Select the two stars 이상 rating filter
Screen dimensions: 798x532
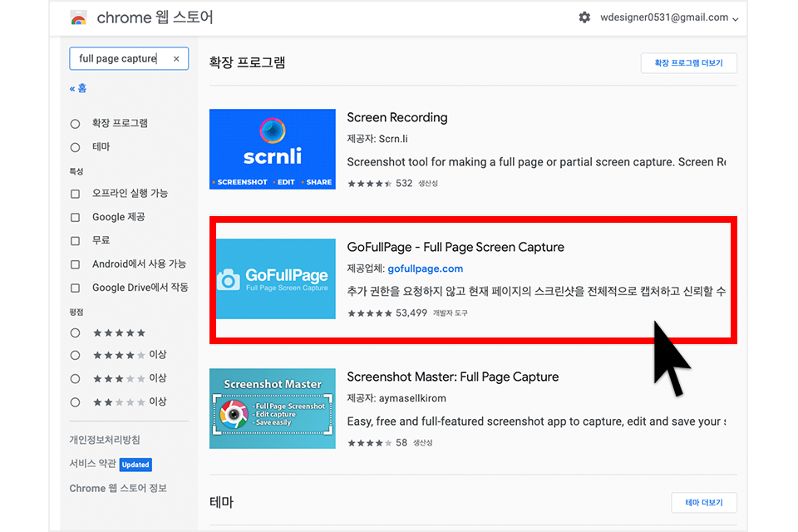[76, 402]
